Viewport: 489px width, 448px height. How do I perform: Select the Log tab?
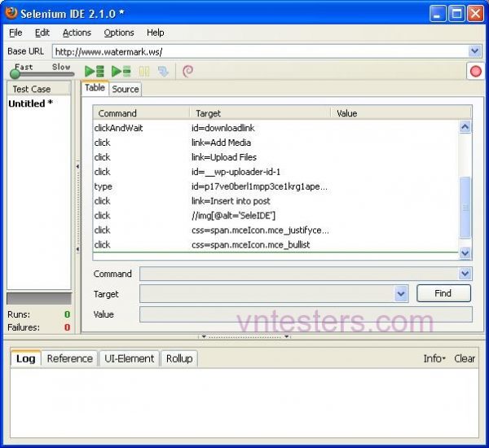[x=25, y=358]
